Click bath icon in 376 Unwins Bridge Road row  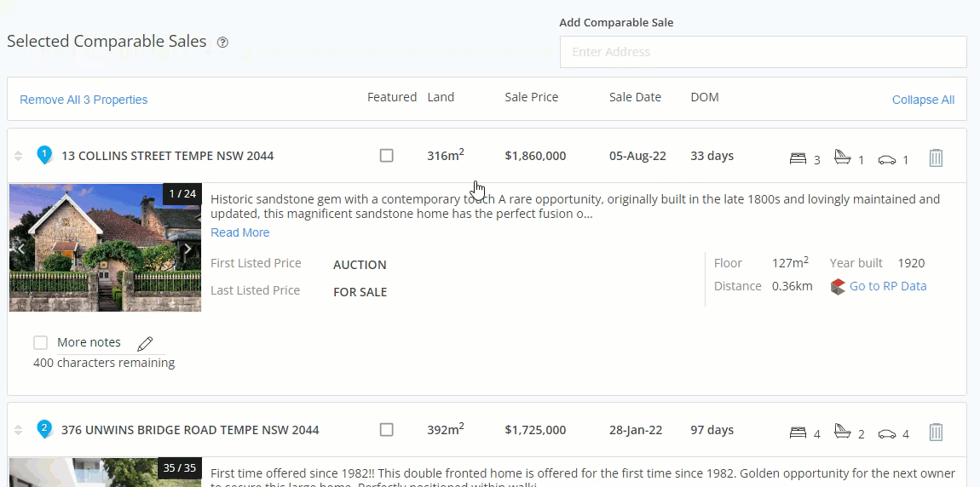tap(843, 431)
